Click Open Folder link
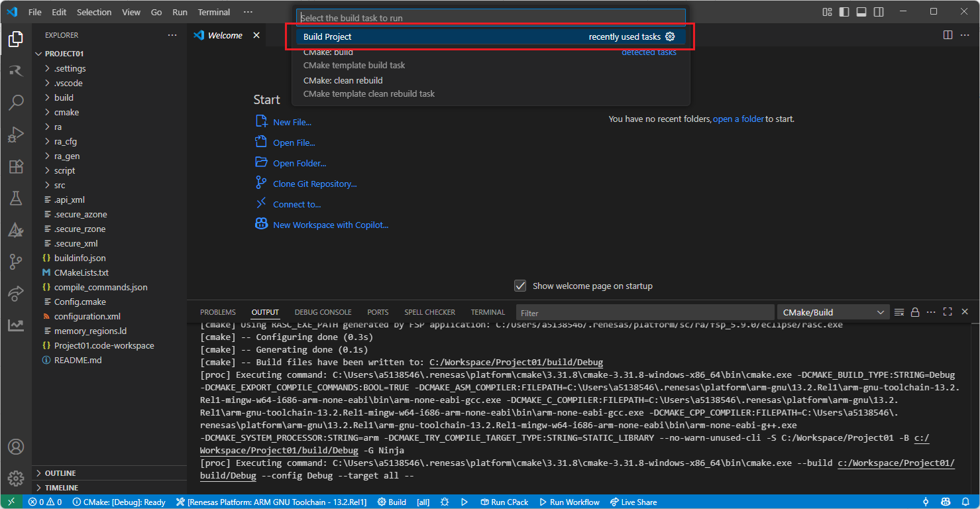980x509 pixels. (290, 163)
